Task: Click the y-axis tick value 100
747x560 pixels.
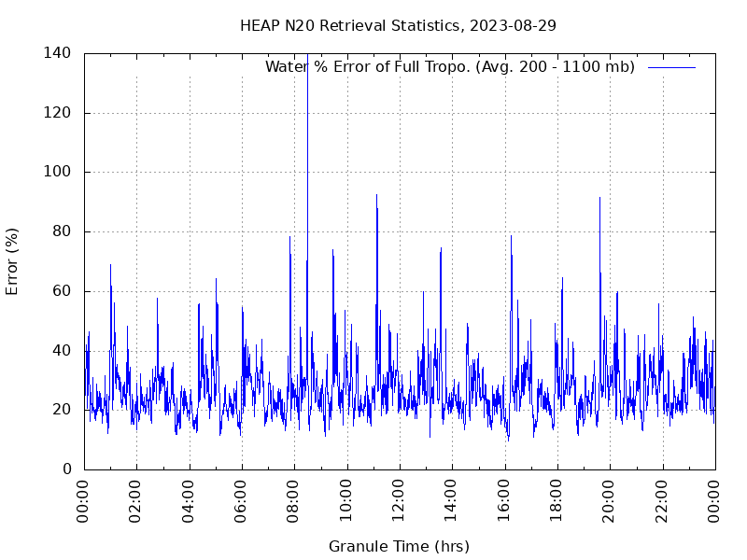Action: [57, 172]
